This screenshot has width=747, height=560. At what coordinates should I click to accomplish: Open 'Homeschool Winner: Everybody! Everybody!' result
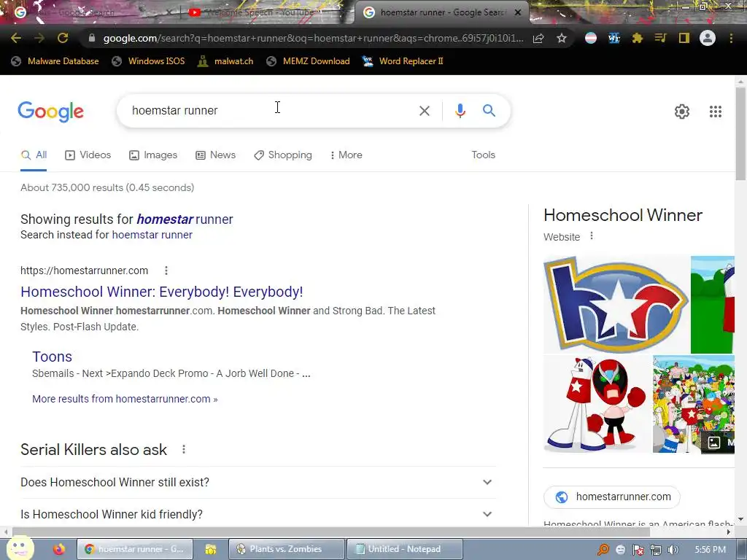click(162, 292)
